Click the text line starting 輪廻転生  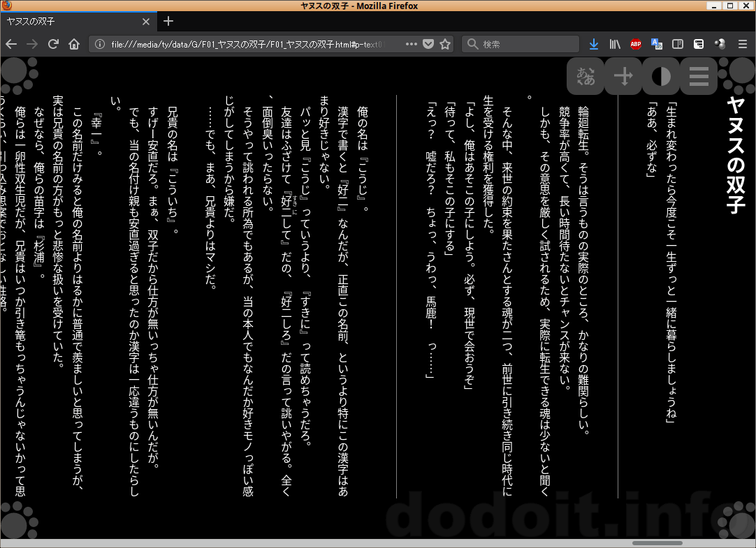pos(583,271)
